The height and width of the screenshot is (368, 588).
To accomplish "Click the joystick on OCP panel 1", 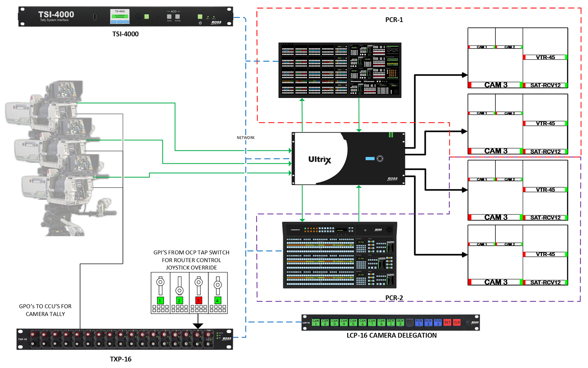I will pyautogui.click(x=161, y=282).
